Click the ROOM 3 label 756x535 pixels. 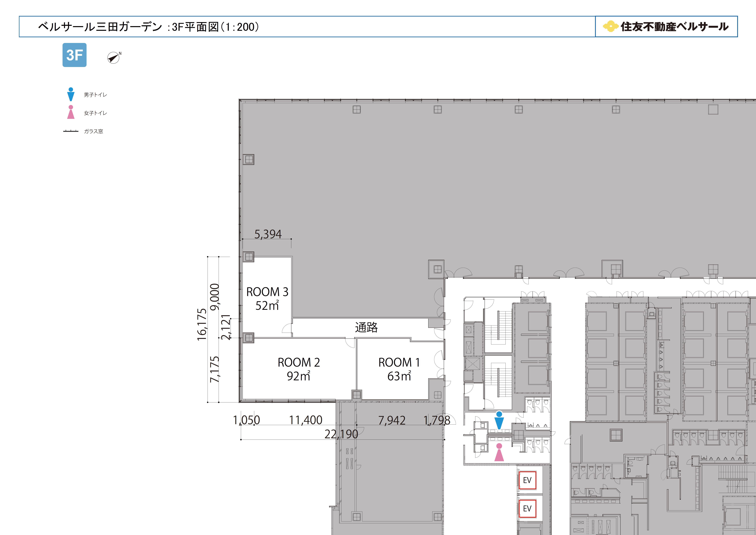click(x=267, y=292)
